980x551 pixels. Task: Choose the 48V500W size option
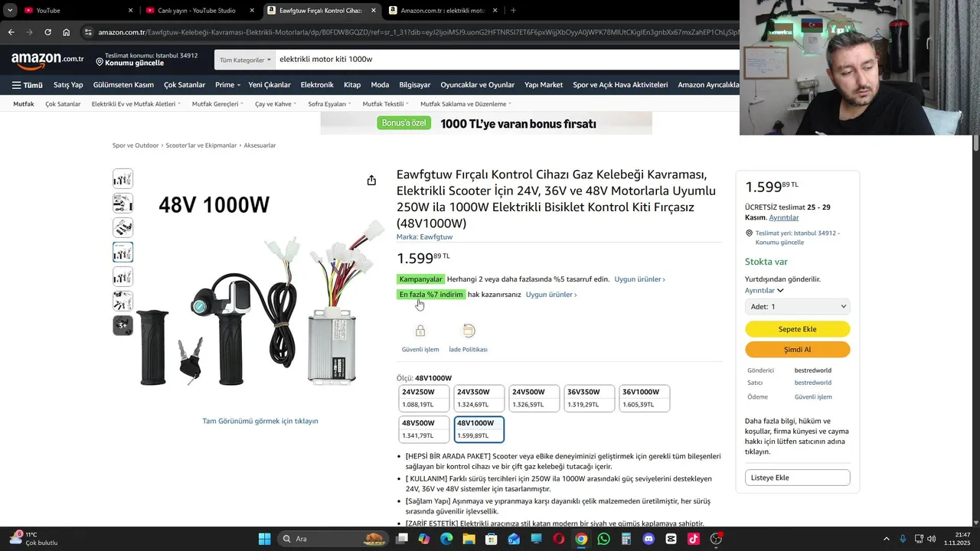424,429
